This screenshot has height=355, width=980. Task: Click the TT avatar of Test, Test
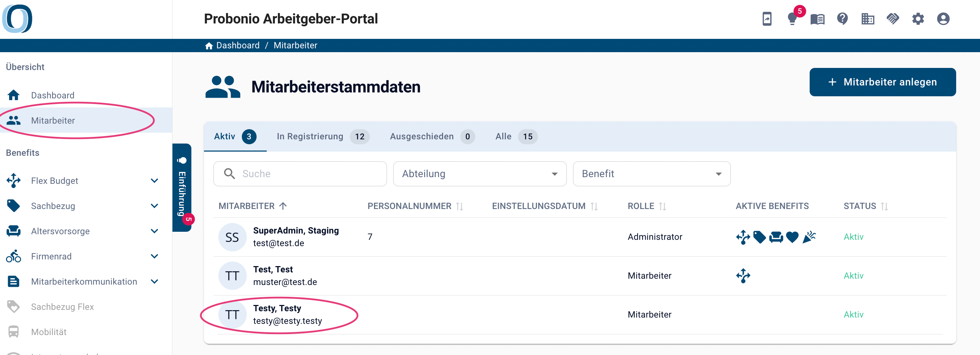[x=232, y=276]
